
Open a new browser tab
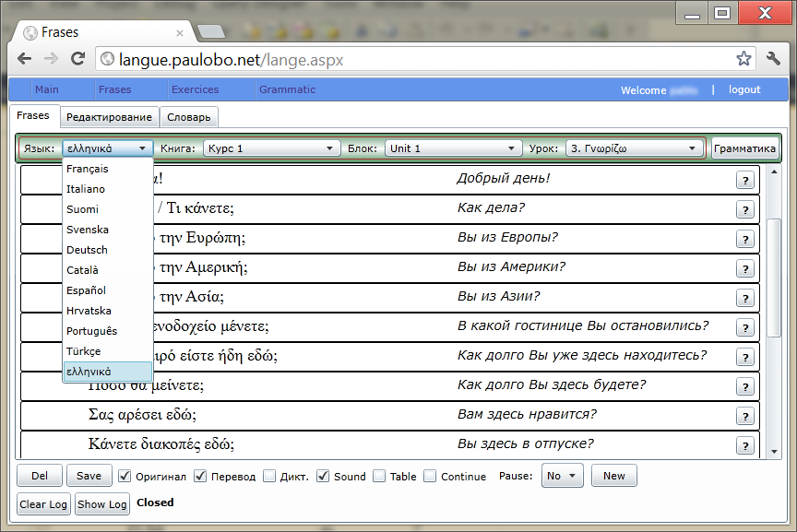coord(211,32)
